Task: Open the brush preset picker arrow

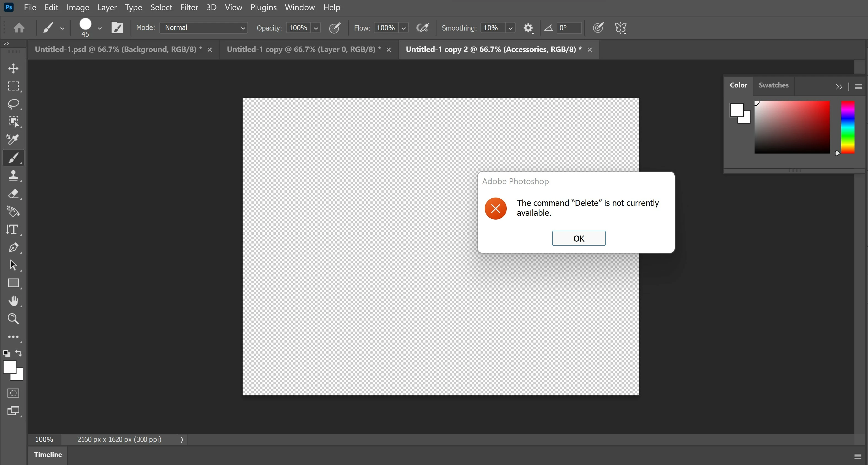Action: (x=100, y=28)
